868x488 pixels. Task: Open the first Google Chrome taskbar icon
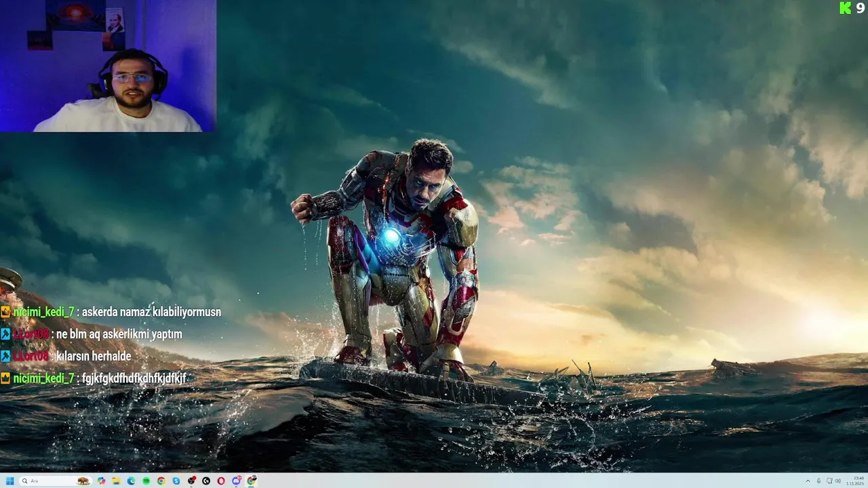coord(161,481)
